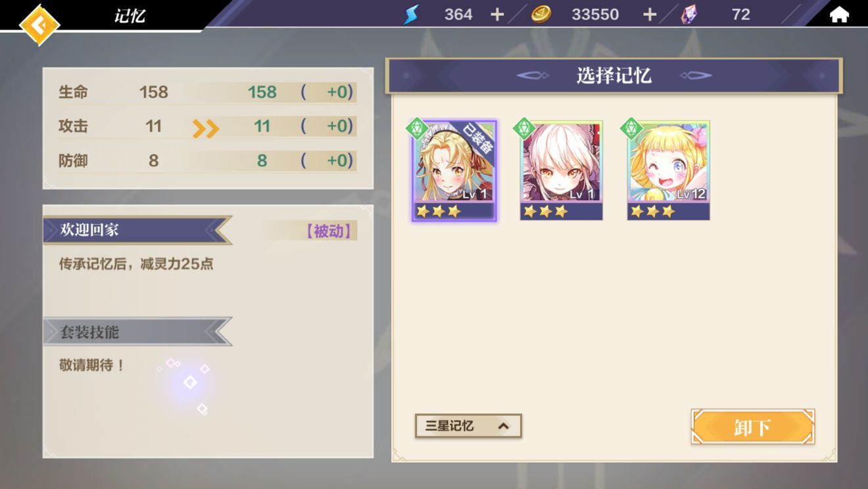Go back using the yellow diamond arrow
Screen dimensions: 868x489
(39, 25)
